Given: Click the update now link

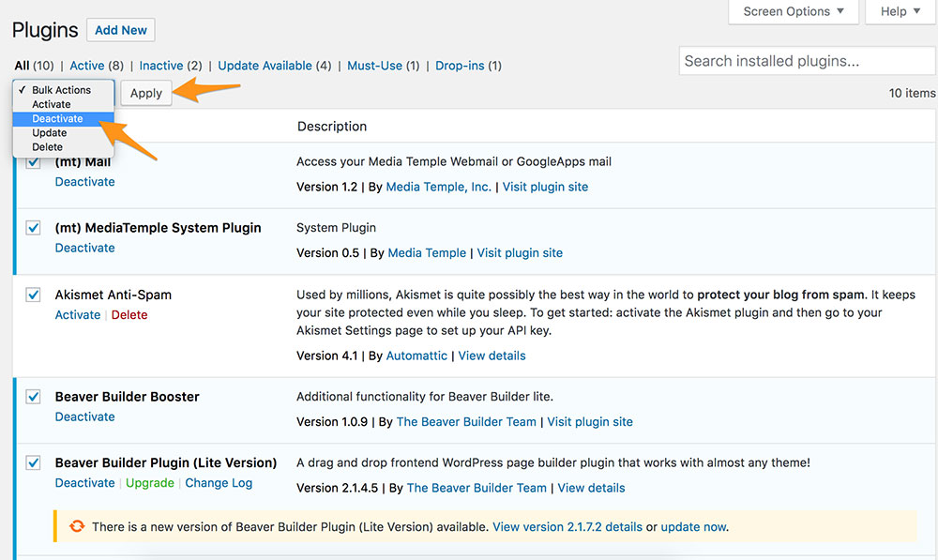Looking at the screenshot, I should (x=693, y=526).
